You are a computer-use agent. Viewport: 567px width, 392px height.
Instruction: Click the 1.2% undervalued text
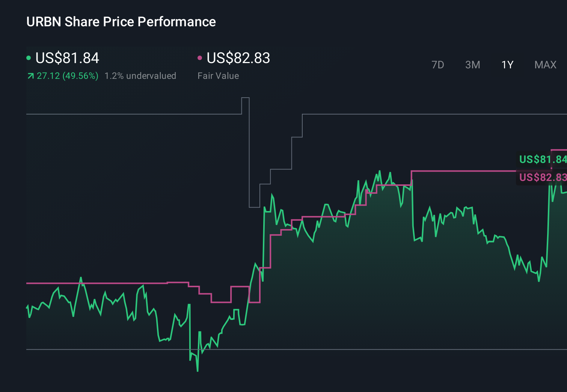141,75
